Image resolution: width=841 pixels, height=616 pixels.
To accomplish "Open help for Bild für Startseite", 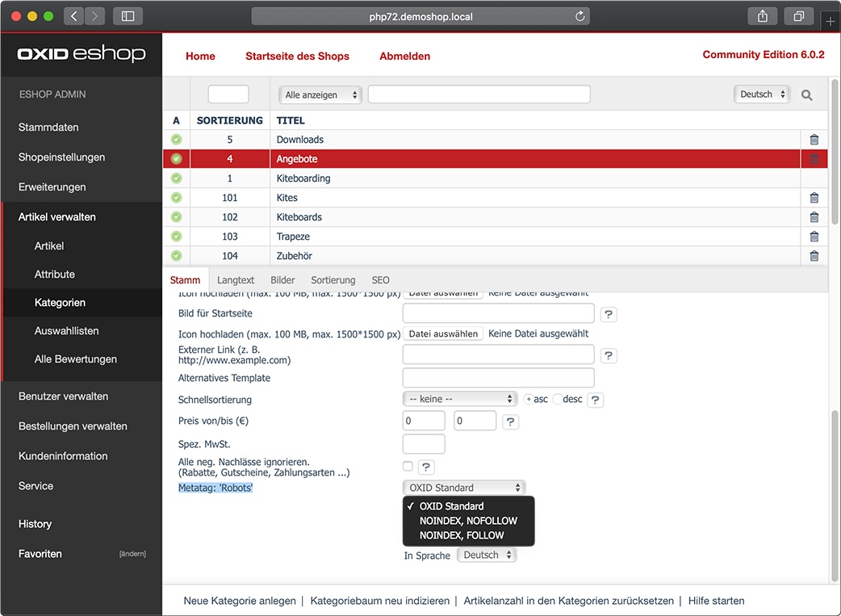I will 609,314.
